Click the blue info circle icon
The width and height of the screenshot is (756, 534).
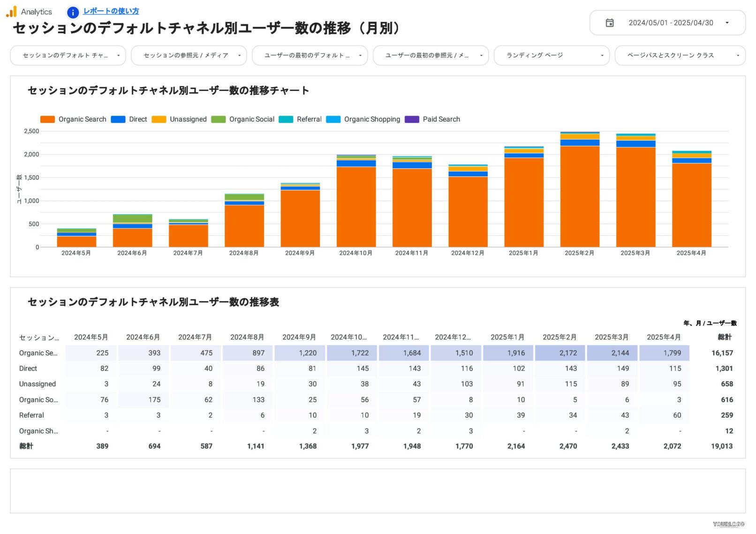pyautogui.click(x=73, y=12)
